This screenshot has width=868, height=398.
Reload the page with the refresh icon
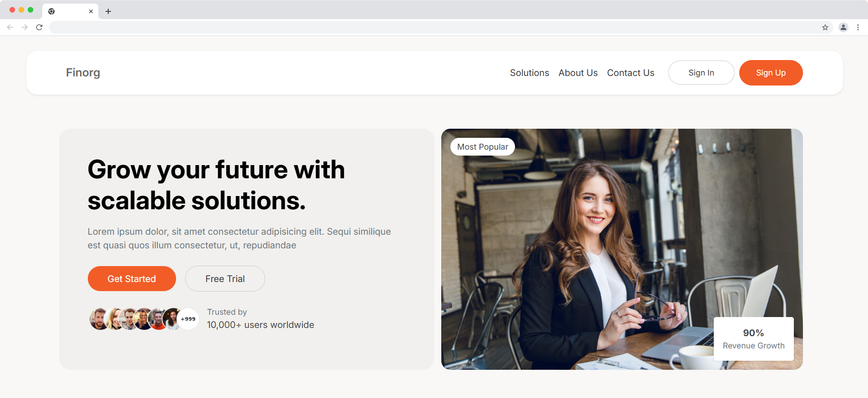39,27
